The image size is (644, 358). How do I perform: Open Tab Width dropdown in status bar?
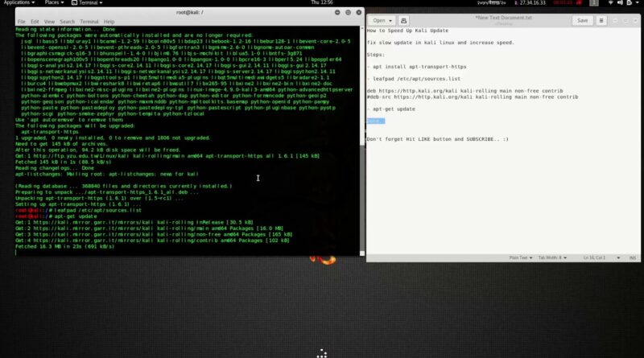point(552,257)
